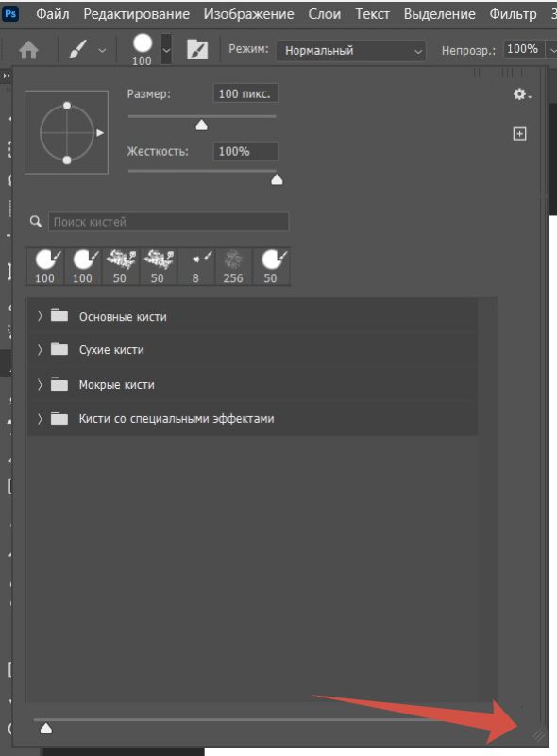The image size is (557, 756).
Task: Open the brush picker gear menu
Action: tap(521, 94)
